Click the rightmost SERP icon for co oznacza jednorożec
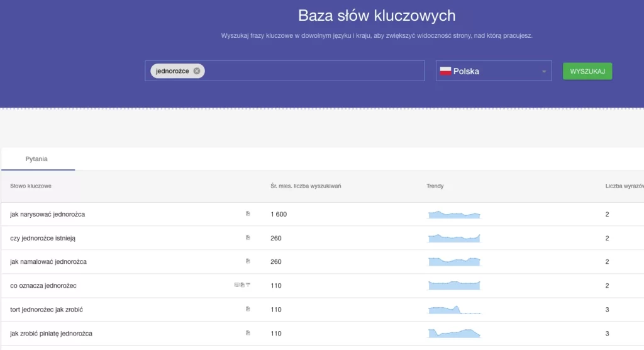Viewport: 644px width, 350px height. [248, 285]
